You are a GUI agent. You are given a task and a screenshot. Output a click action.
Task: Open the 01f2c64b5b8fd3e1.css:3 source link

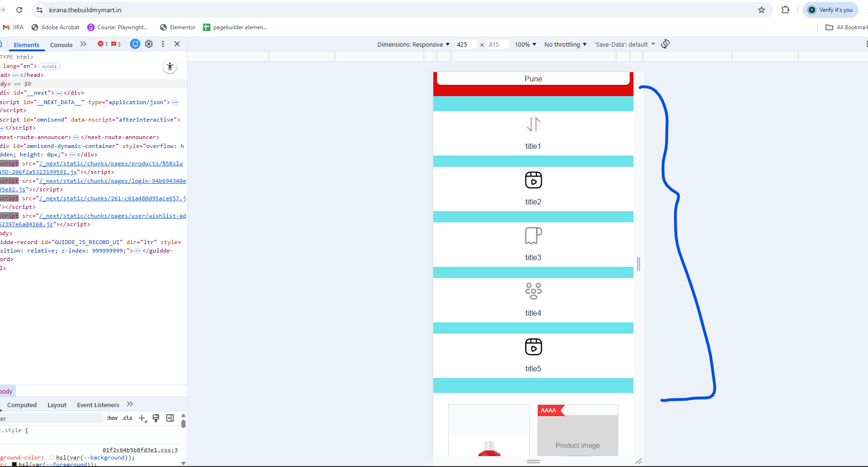pyautogui.click(x=140, y=450)
